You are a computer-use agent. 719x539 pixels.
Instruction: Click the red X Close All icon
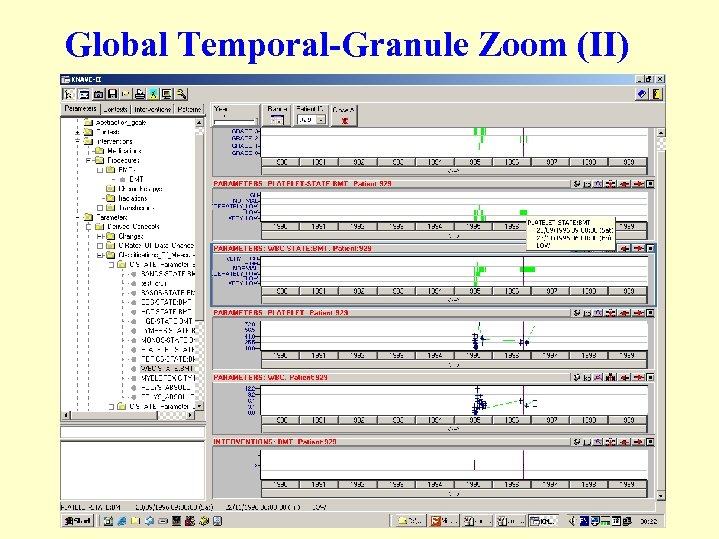point(345,121)
